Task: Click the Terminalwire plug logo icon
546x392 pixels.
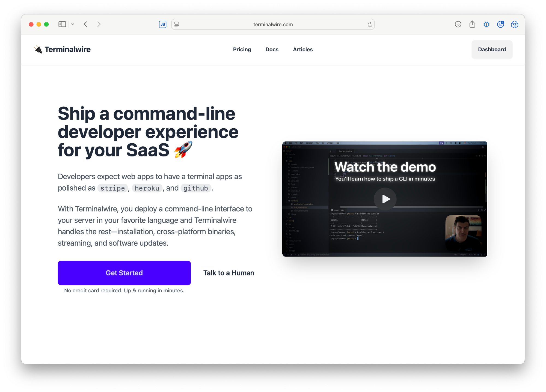Action: click(38, 49)
